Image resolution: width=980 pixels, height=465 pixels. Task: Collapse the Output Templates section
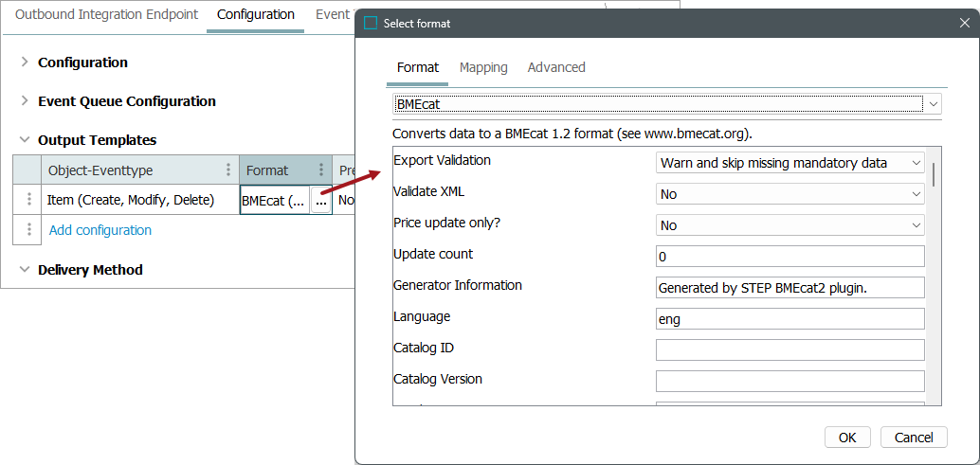pyautogui.click(x=25, y=140)
